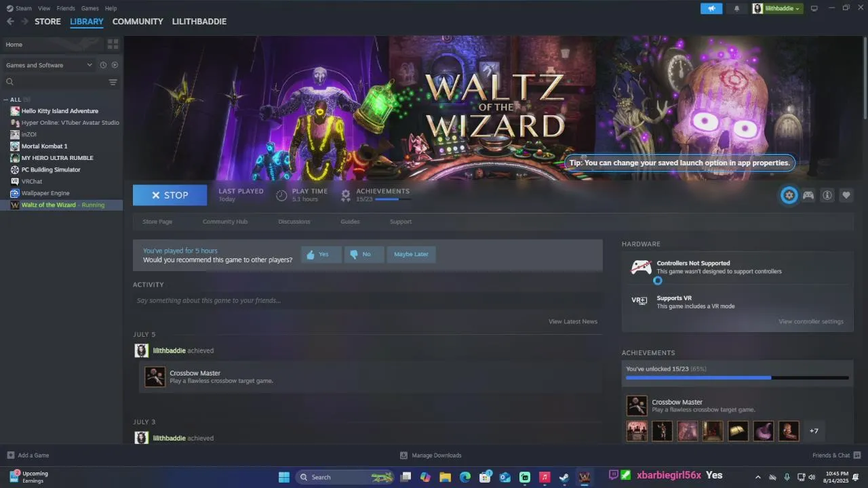Open Games menu

click(90, 8)
